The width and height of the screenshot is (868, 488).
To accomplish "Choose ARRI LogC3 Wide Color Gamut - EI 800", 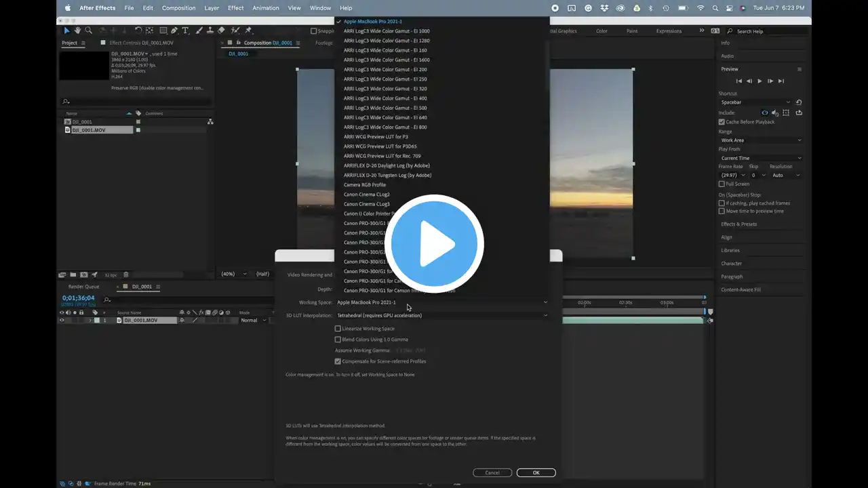I will coord(384,127).
